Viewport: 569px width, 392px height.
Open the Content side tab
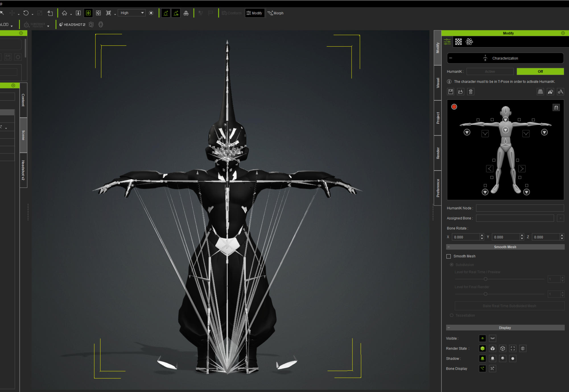click(x=23, y=100)
